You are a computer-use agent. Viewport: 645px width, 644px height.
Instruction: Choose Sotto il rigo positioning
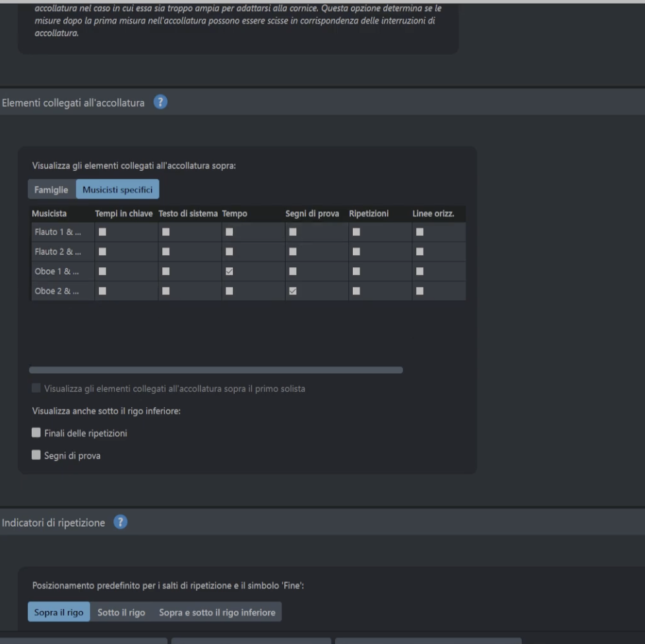[x=121, y=612]
